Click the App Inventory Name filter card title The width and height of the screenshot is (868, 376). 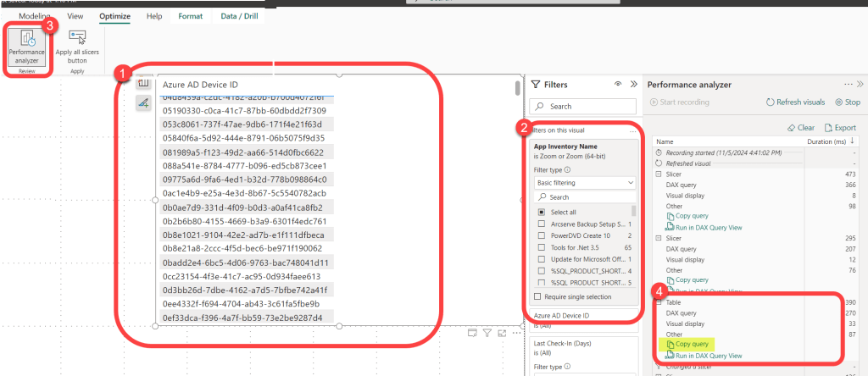coord(565,147)
